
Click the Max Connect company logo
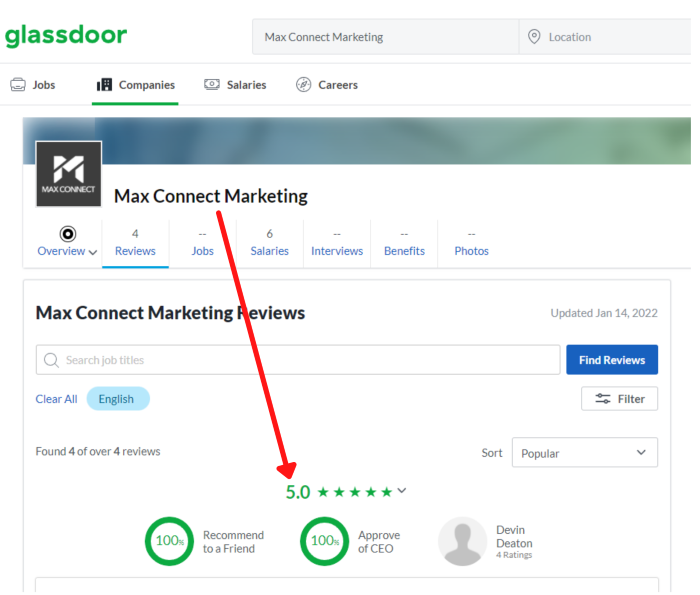coord(68,174)
